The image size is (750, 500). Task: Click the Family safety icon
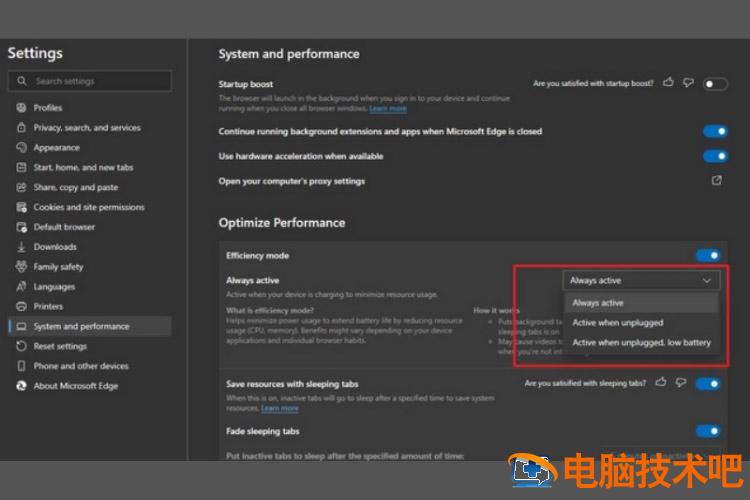coord(22,267)
